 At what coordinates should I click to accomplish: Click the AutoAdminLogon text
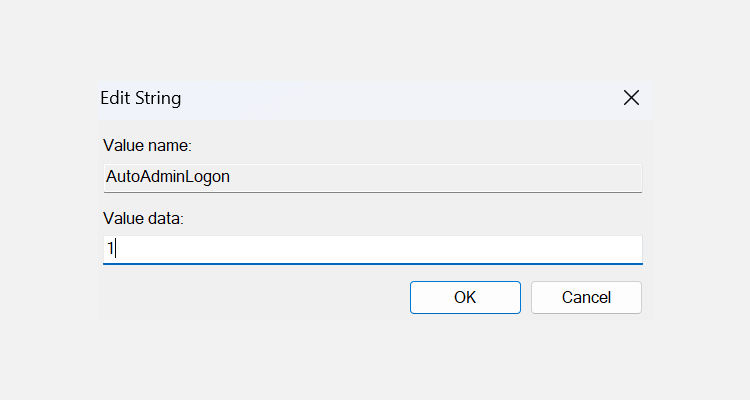click(168, 177)
